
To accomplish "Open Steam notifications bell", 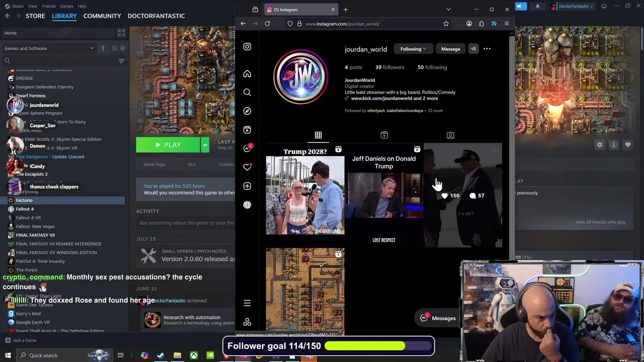I will (x=537, y=7).
